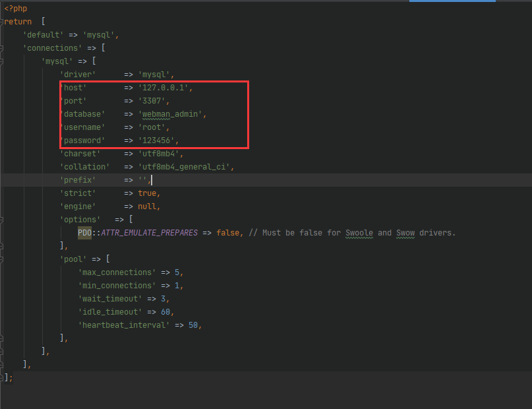Click the '3307' port value
The image size is (532, 409).
[152, 101]
